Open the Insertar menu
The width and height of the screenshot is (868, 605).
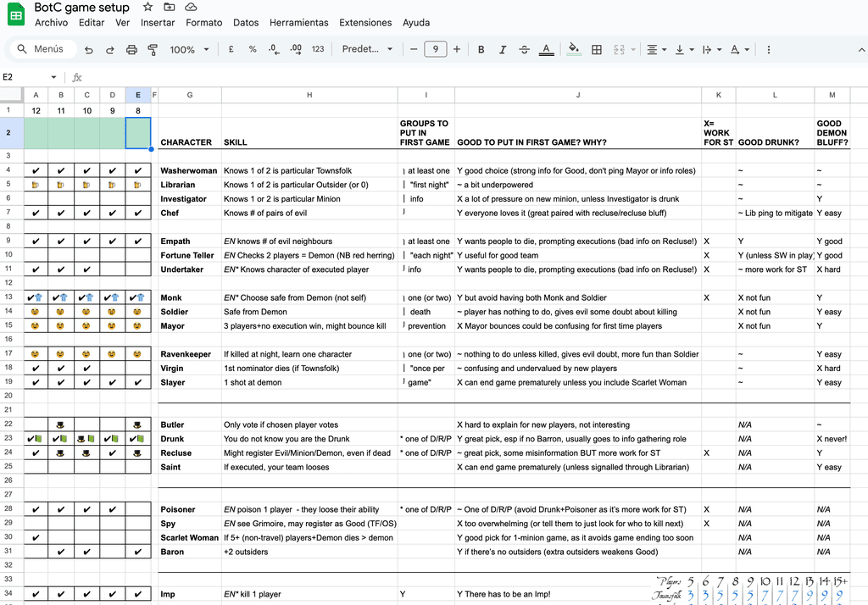pos(158,23)
